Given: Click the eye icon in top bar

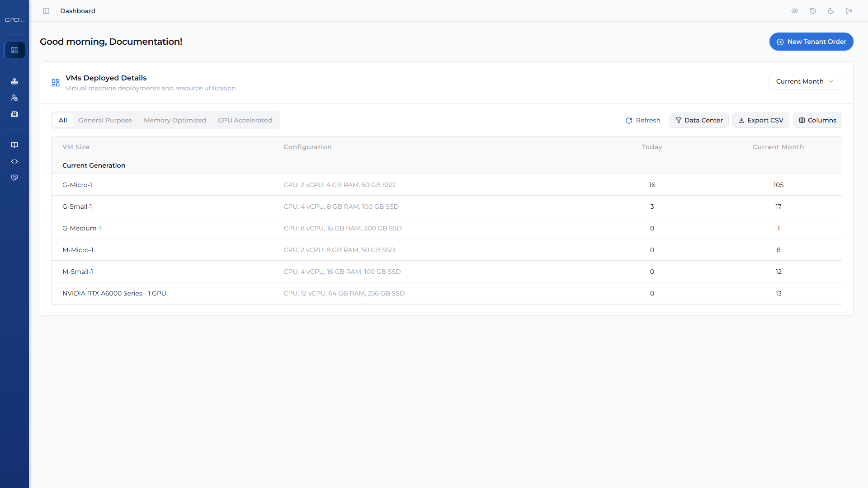Looking at the screenshot, I should click(795, 11).
